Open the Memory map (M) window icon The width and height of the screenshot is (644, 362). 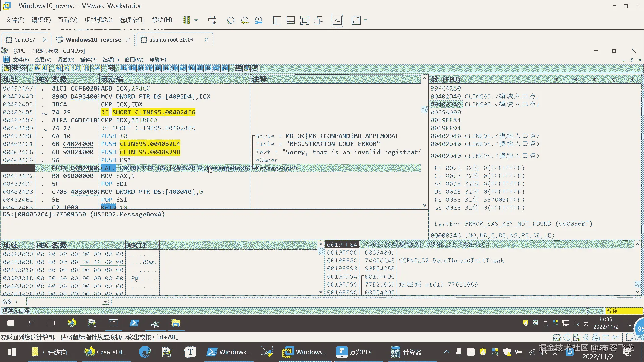pos(141,68)
